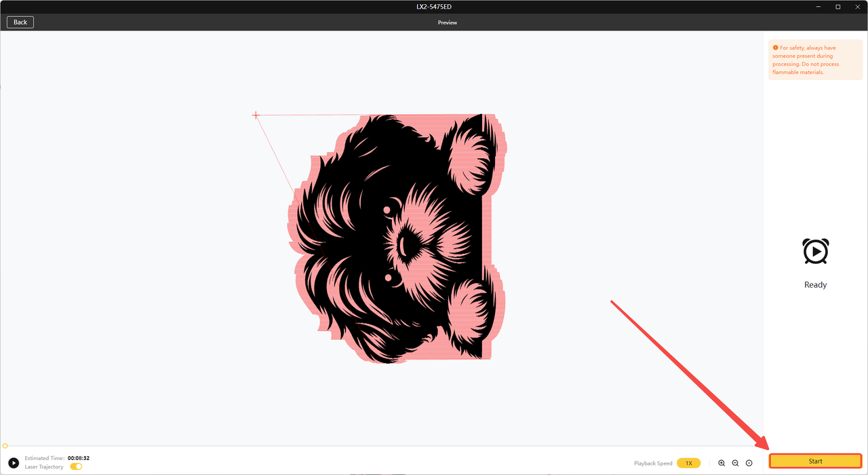This screenshot has height=475, width=868.
Task: Open the 1X playback speed selector
Action: click(x=688, y=463)
